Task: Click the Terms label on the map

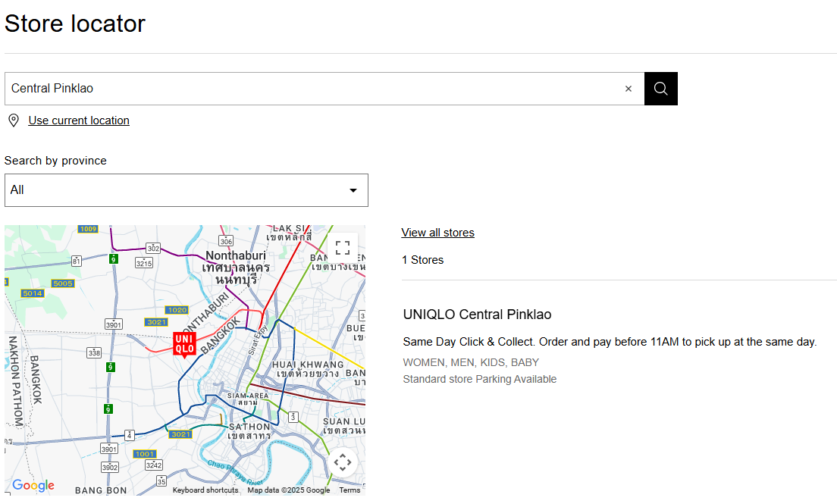Action: (x=350, y=490)
